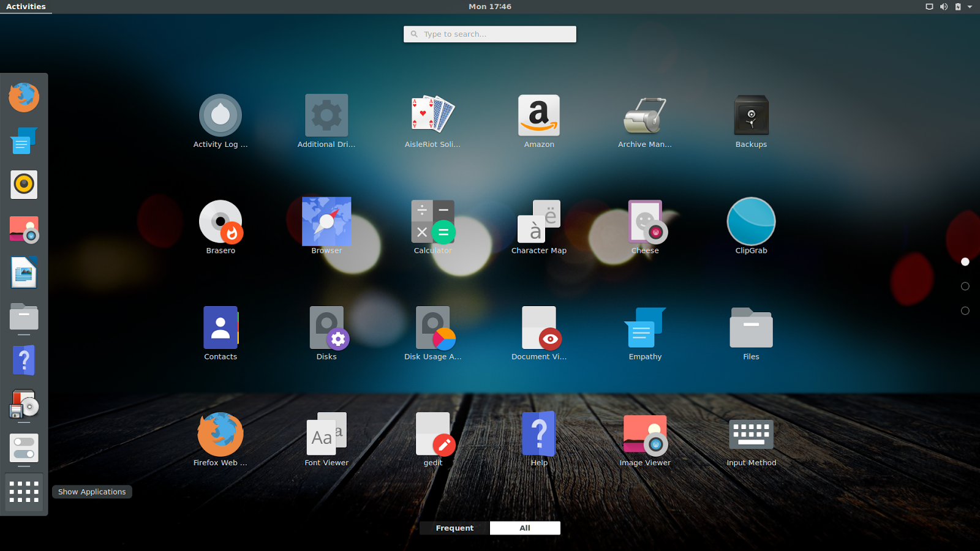Open Activity Log Manager app
The height and width of the screenshot is (551, 980).
pyautogui.click(x=221, y=121)
